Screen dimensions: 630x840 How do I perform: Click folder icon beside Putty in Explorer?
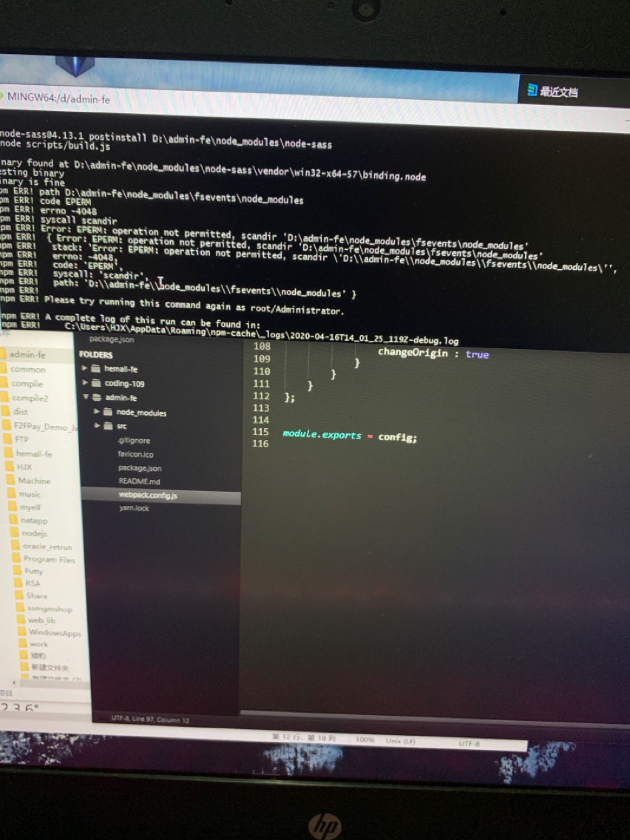click(x=18, y=570)
